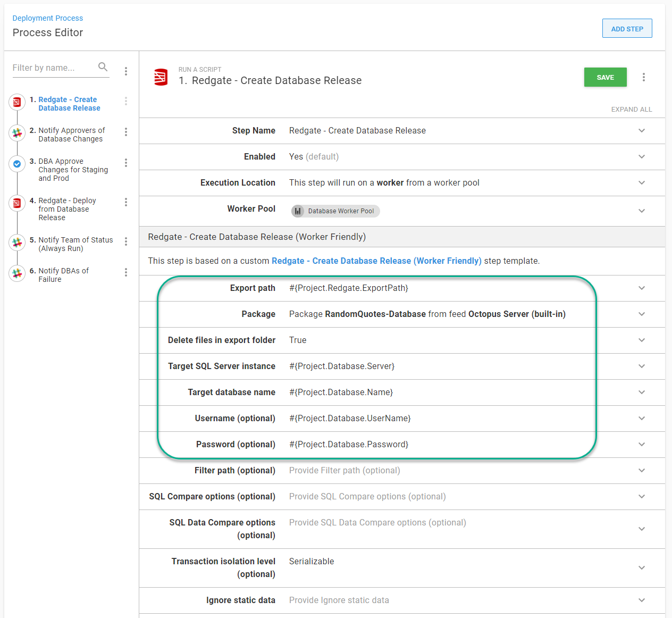This screenshot has width=672, height=618.
Task: Open overflow menu for Notify Approvers step
Action: tap(126, 132)
